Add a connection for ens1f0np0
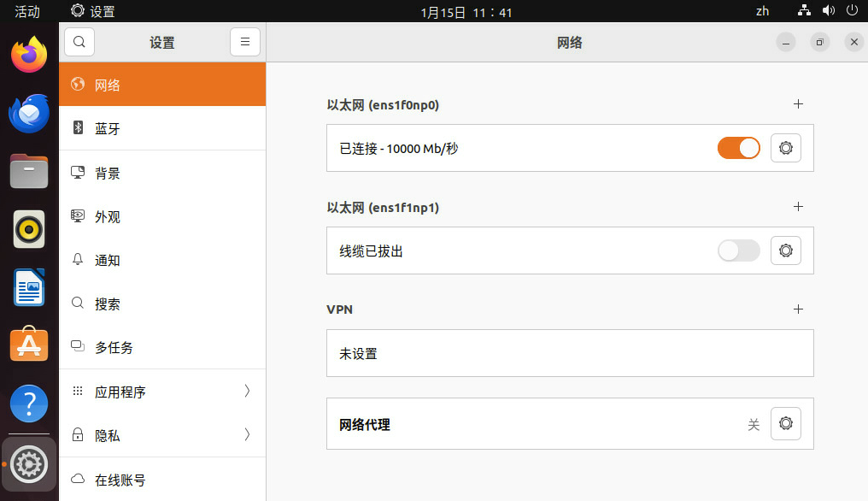This screenshot has width=868, height=501. 798,104
